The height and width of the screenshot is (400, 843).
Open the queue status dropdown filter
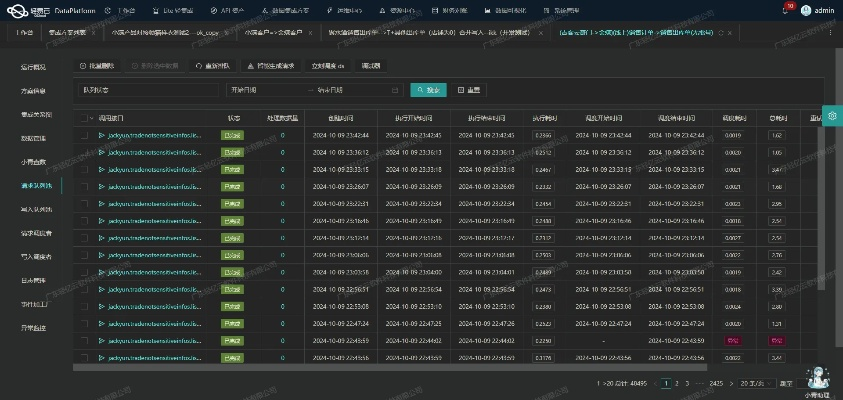147,90
